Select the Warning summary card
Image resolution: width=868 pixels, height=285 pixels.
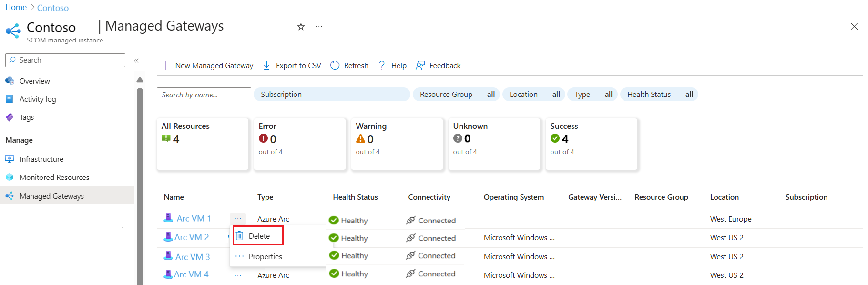(x=397, y=144)
